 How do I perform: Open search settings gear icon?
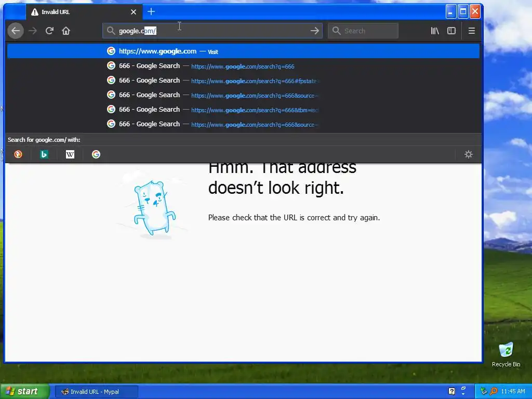click(x=469, y=154)
